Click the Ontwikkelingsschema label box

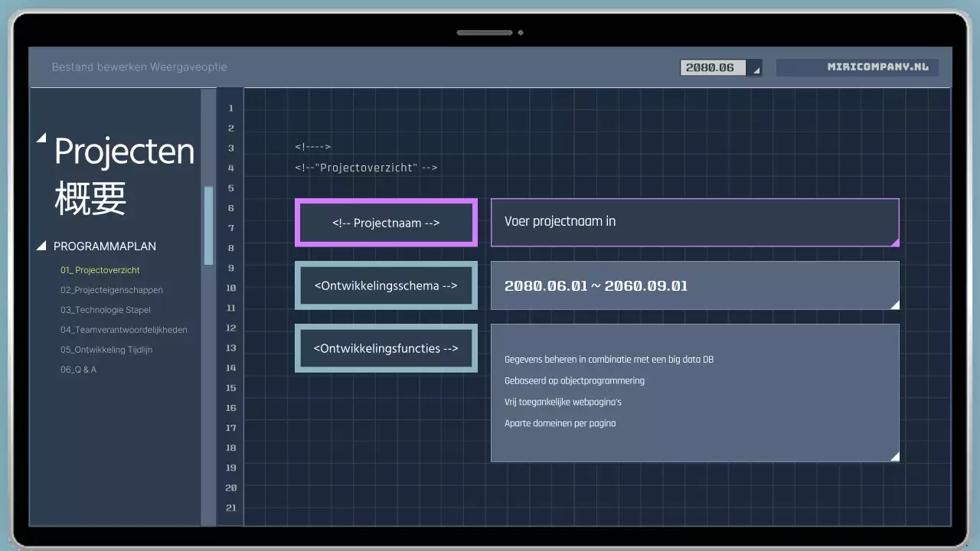pyautogui.click(x=386, y=285)
